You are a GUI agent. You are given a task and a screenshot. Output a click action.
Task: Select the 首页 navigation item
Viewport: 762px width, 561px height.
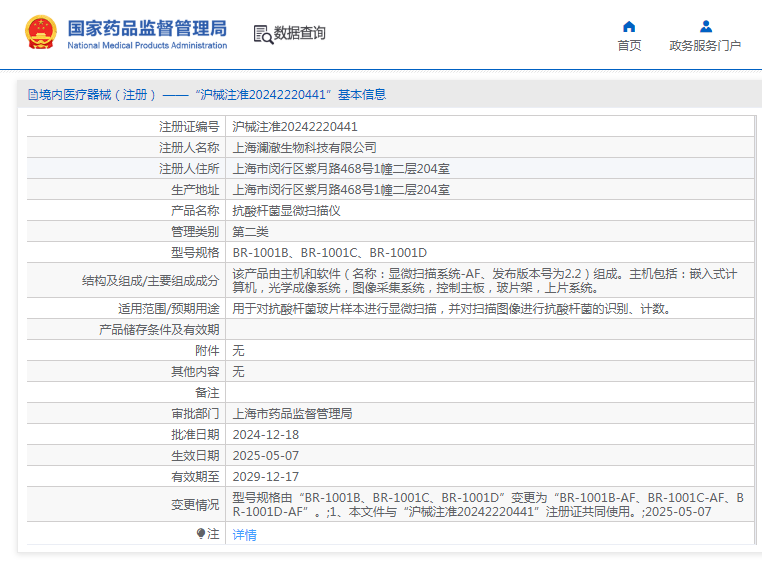click(x=629, y=46)
